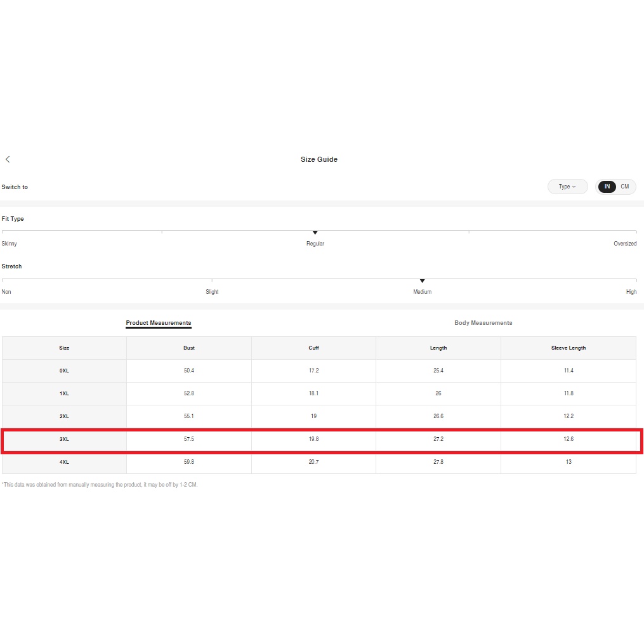This screenshot has height=644, width=644.
Task: Click the Stretch marker at Medium
Action: point(422,281)
